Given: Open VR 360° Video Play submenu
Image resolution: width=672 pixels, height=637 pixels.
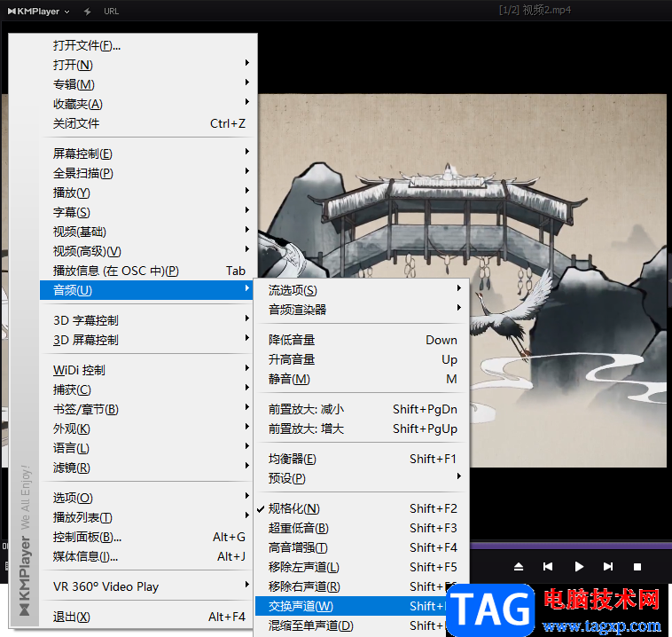Looking at the screenshot, I should tap(148, 586).
